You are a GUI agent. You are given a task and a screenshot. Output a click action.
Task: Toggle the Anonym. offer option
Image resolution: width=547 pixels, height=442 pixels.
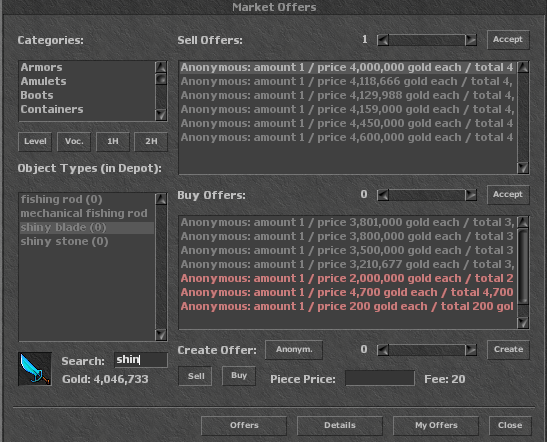294,350
